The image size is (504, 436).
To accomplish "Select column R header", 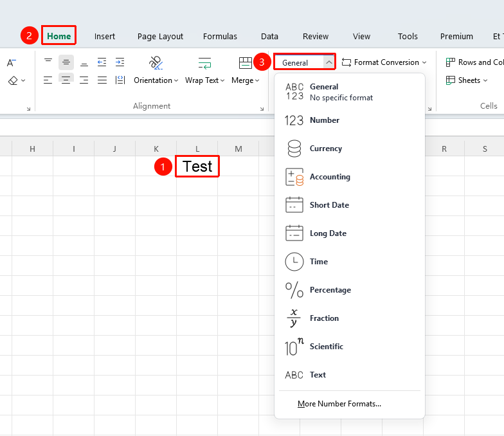I will [444, 149].
